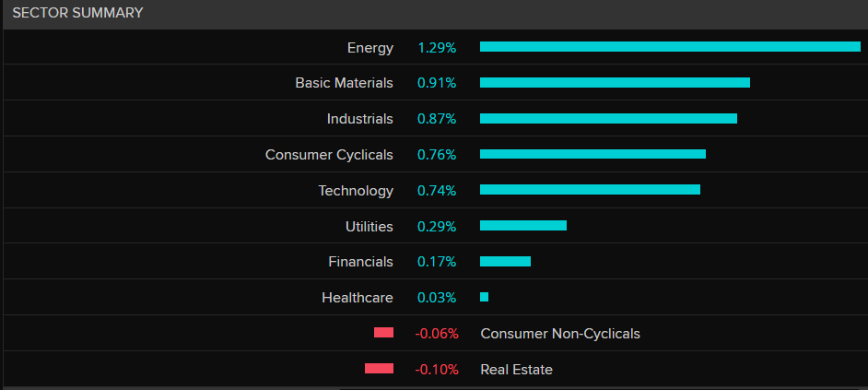Select the Consumer Non-Cyclicals label
868x390 pixels.
point(560,334)
